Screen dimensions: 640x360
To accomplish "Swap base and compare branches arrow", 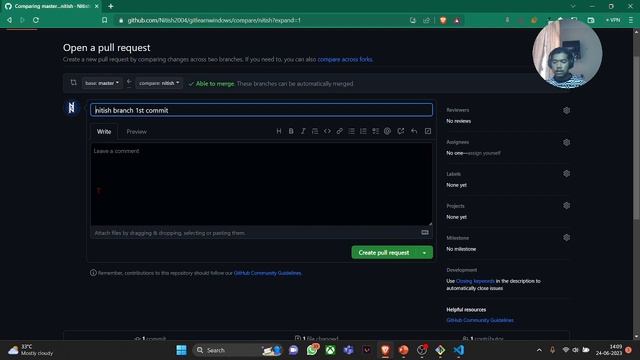I will (129, 83).
